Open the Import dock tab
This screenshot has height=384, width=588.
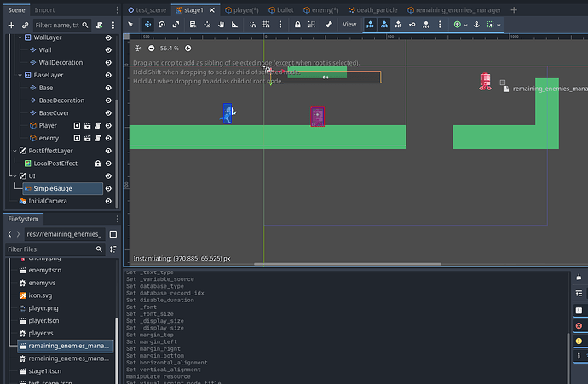pyautogui.click(x=44, y=9)
